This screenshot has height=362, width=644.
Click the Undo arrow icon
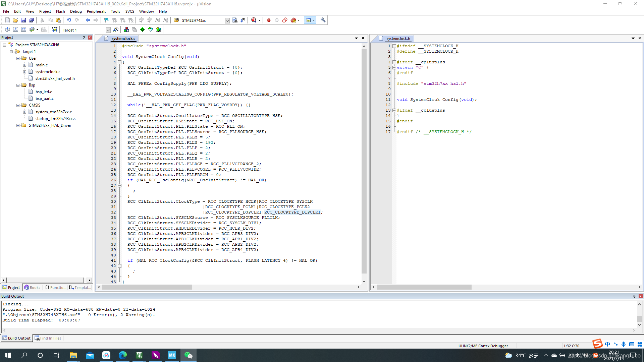tap(69, 20)
